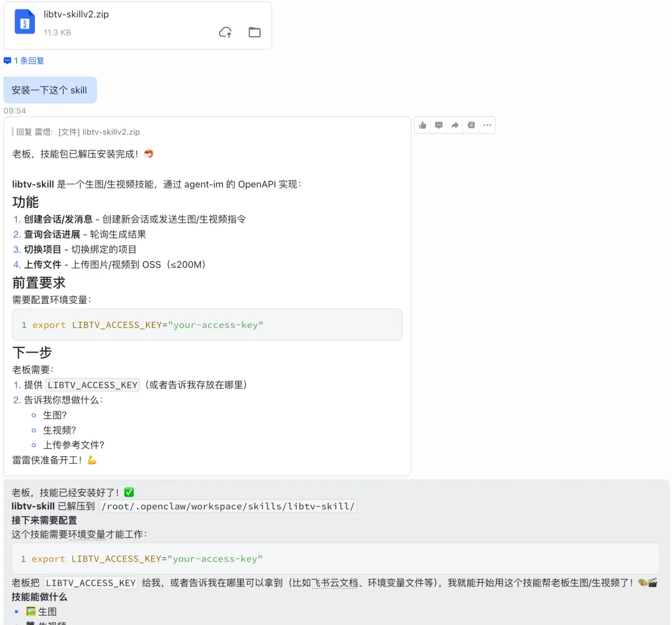This screenshot has height=625, width=672.
Task: Forward the message with arrow icon
Action: click(x=455, y=125)
